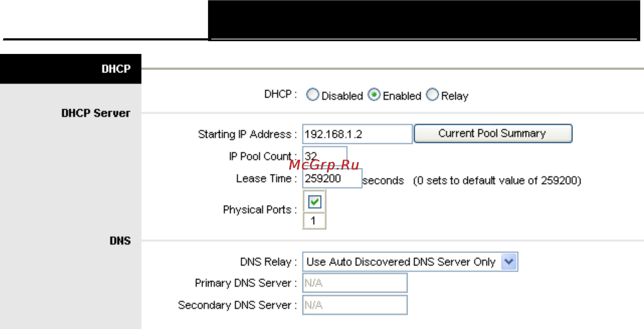Open the DNS Relay dropdown
Viewport: 644px width, 329px height.
pos(410,262)
